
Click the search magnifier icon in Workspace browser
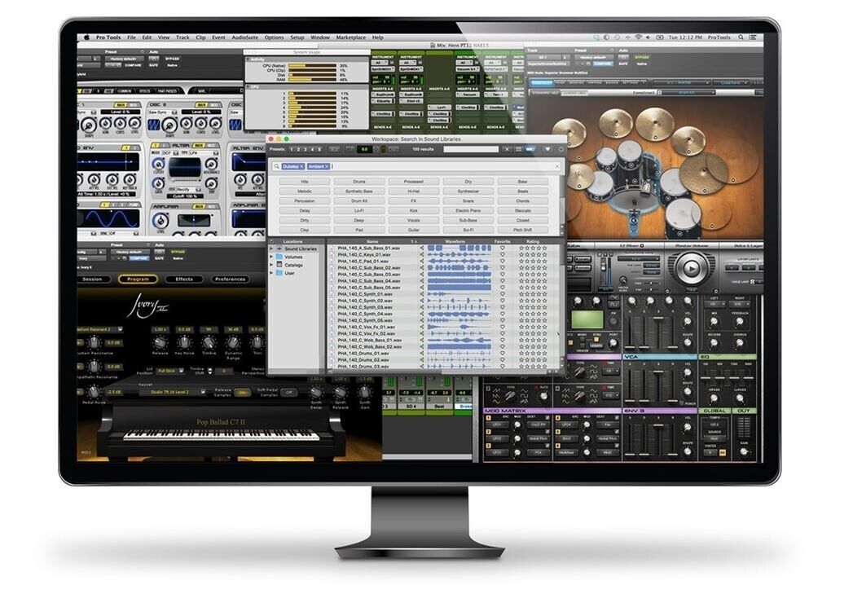pos(278,166)
